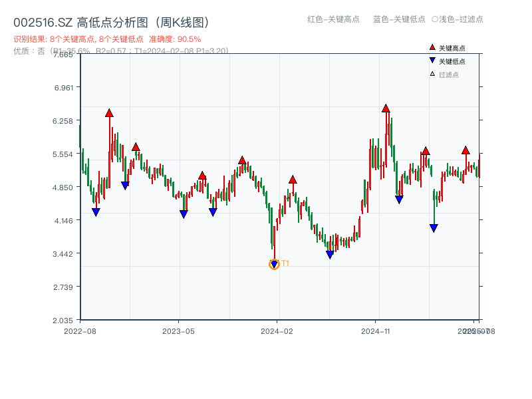
Task: Click the rightmost red triangle near 2025-08
Action: click(465, 150)
